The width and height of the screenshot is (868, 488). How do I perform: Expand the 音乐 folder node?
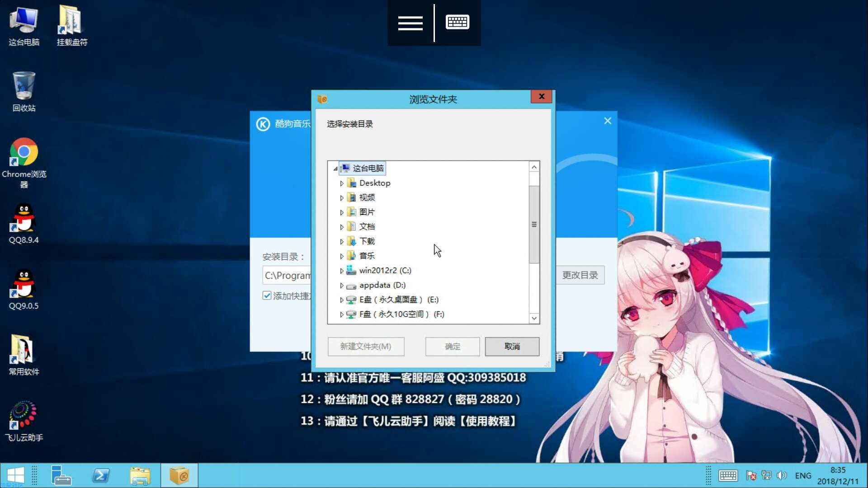tap(342, 256)
